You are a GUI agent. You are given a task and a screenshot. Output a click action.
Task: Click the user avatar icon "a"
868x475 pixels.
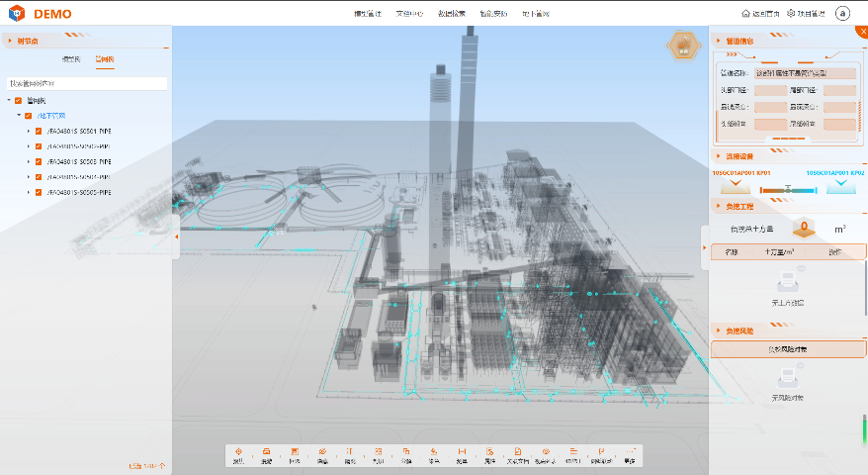pyautogui.click(x=842, y=14)
